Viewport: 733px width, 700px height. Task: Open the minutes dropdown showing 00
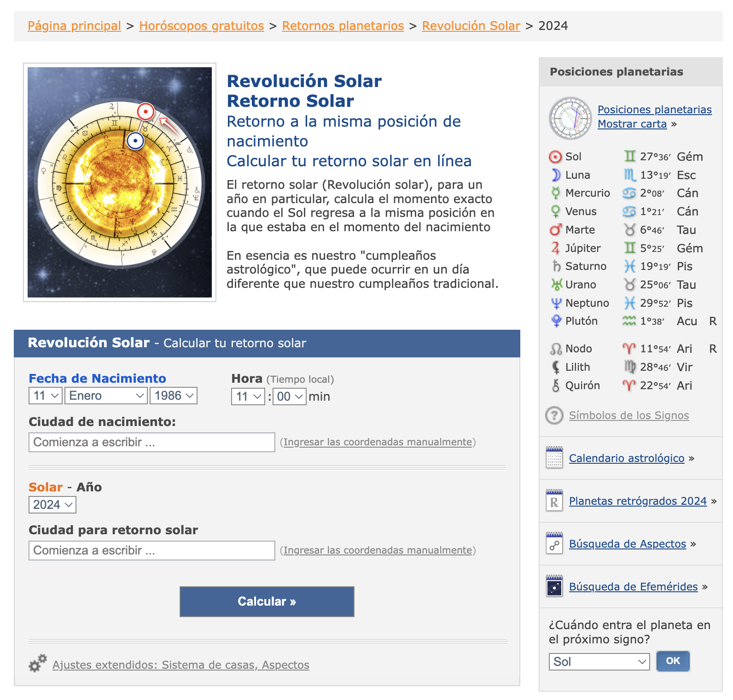click(290, 397)
